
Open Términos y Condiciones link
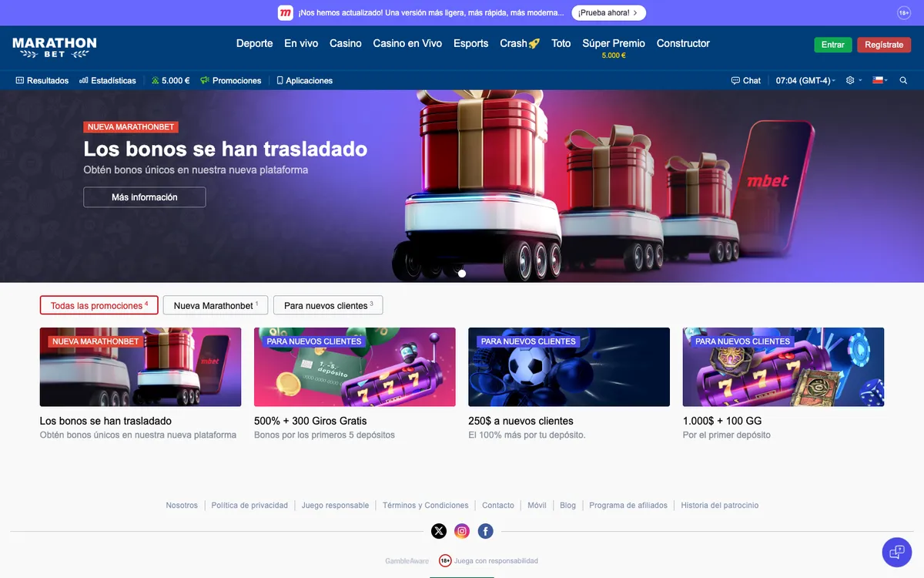pyautogui.click(x=426, y=506)
